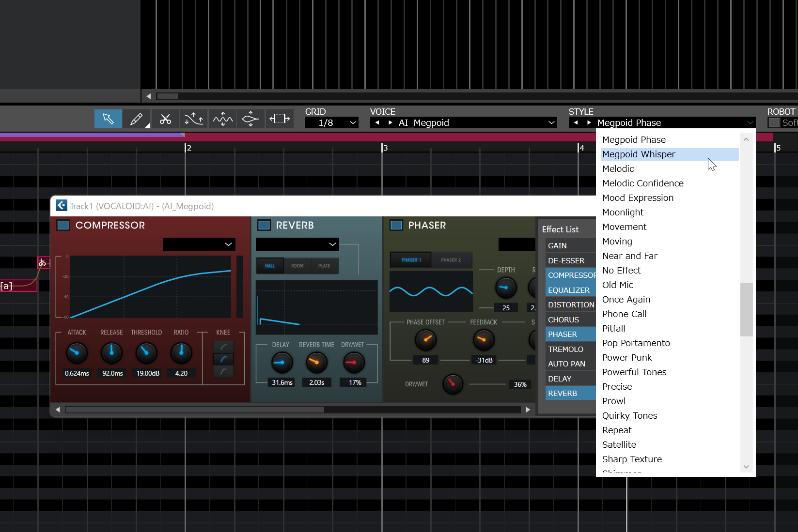Click the style list scrollbar thumb
798x532 pixels.
tap(746, 309)
